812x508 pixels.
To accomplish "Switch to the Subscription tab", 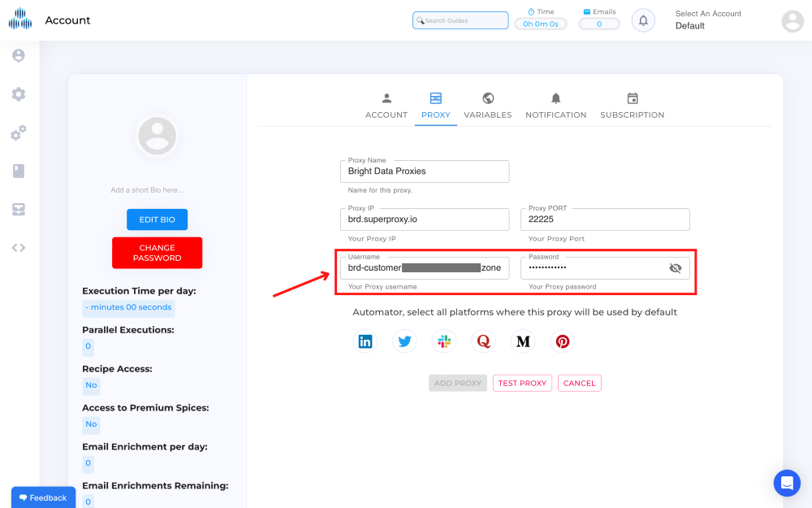I will (633, 106).
